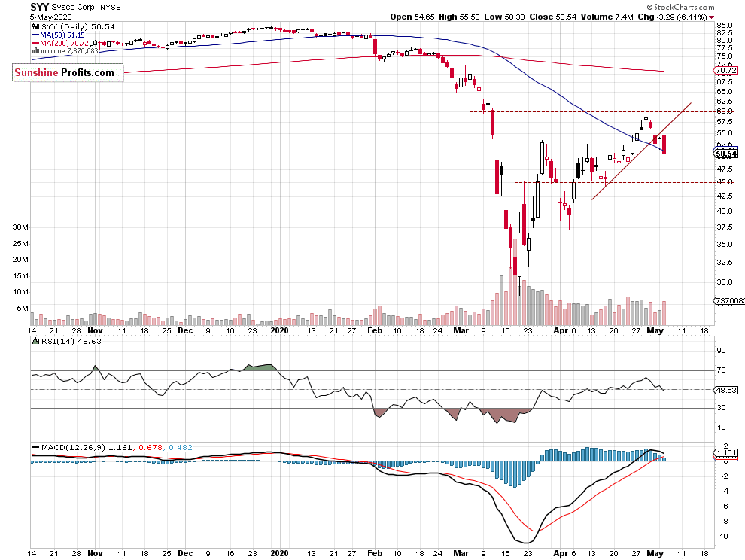Click the 1.161 MACD value flag on axis
The image size is (745, 560).
(x=726, y=453)
